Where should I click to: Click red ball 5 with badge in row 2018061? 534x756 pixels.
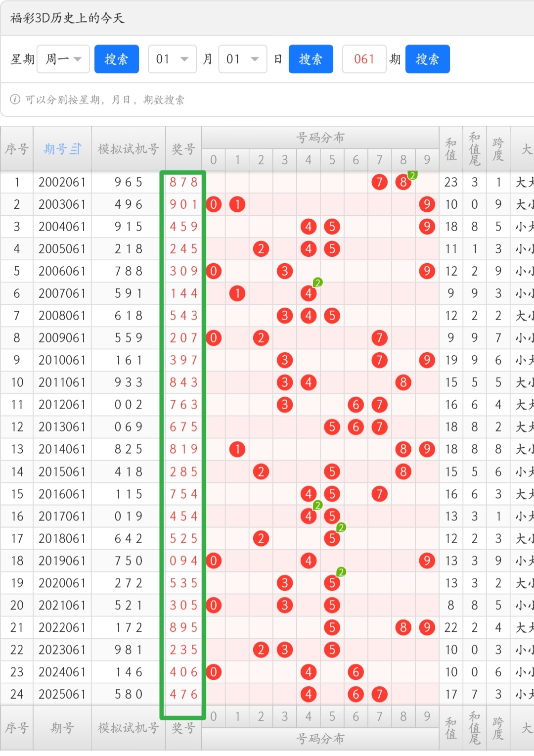pyautogui.click(x=332, y=538)
